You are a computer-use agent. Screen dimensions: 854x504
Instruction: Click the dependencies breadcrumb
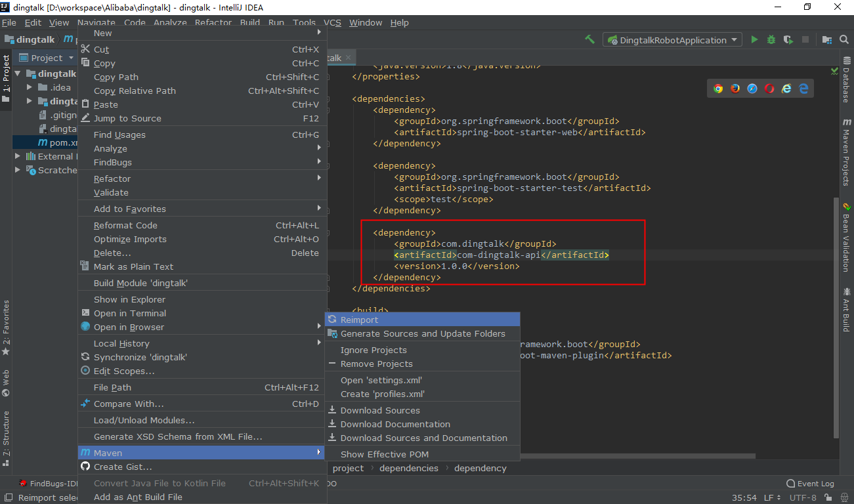(409, 468)
